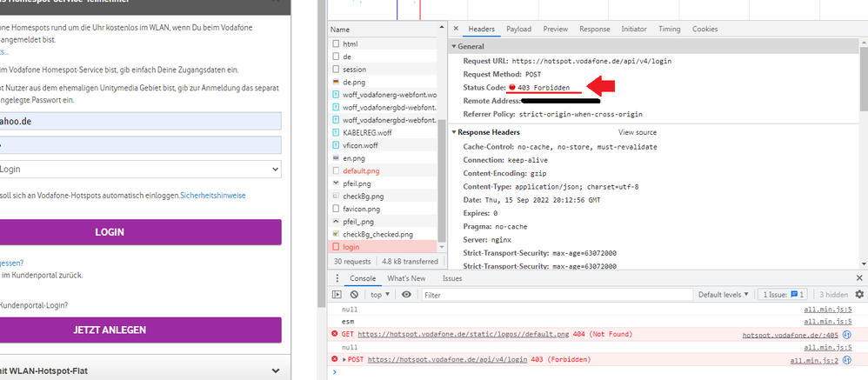Switch to the Headers tab

[481, 29]
